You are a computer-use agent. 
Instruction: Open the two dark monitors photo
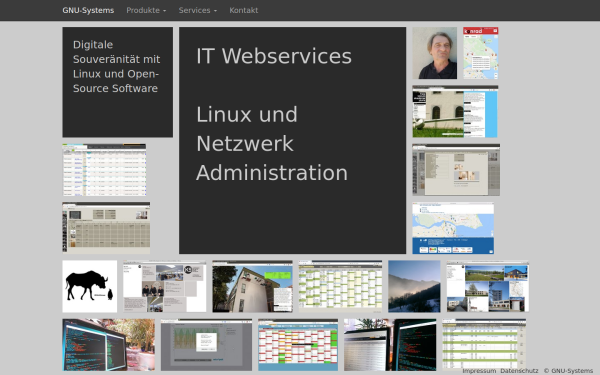390,345
